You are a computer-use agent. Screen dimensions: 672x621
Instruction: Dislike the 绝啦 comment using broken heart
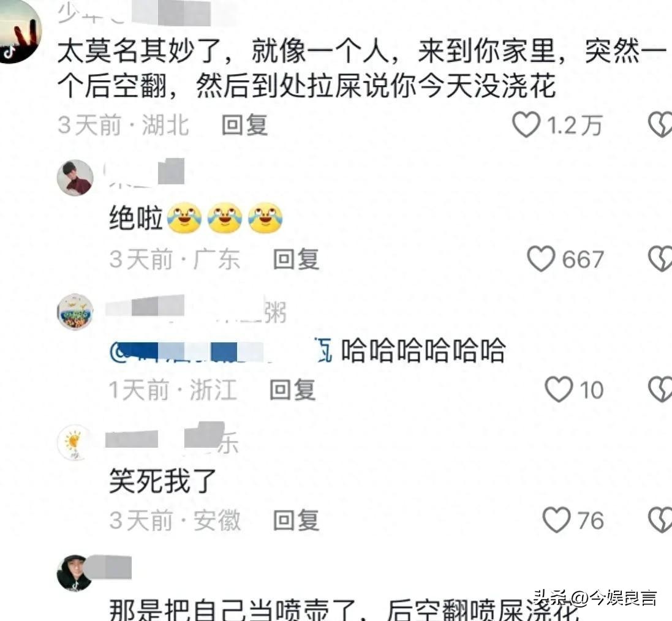click(660, 259)
